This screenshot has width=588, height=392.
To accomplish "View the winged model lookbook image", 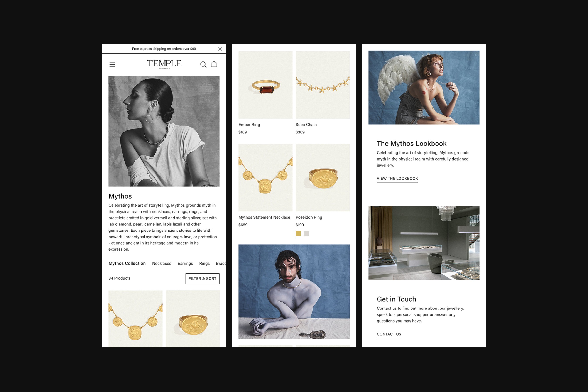I will click(424, 88).
